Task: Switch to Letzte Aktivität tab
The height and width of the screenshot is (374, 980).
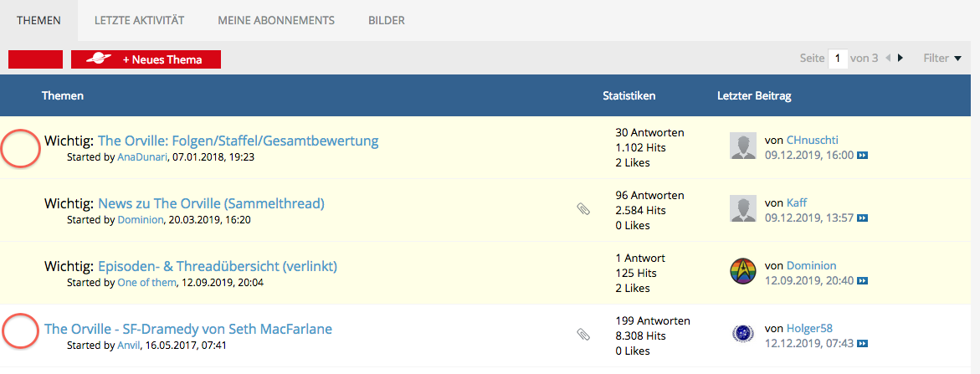Action: click(x=139, y=20)
